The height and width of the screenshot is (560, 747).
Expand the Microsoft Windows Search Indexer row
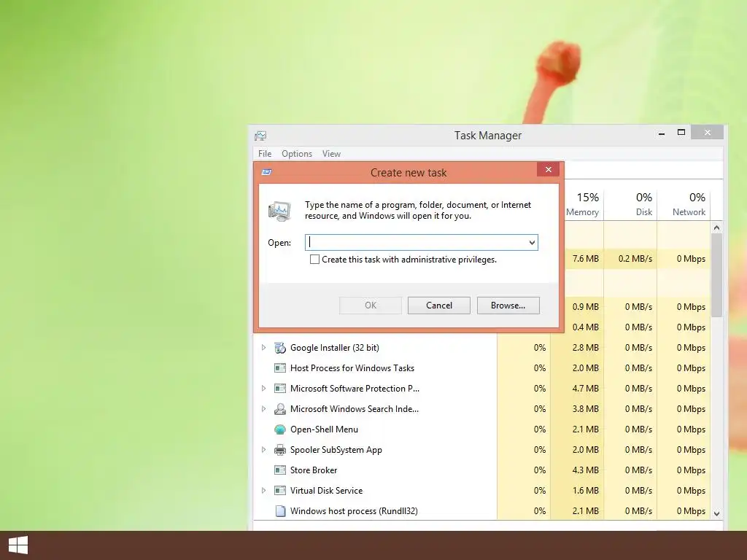coord(263,409)
